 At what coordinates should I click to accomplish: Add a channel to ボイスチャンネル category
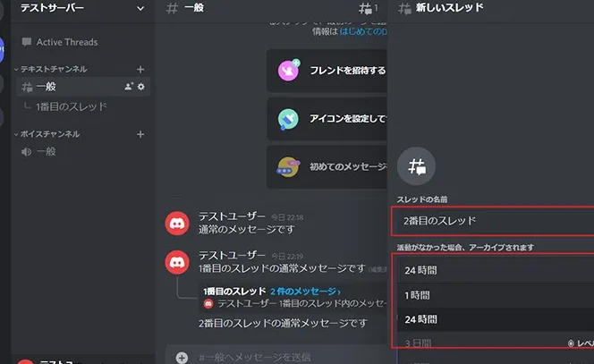[x=140, y=134]
